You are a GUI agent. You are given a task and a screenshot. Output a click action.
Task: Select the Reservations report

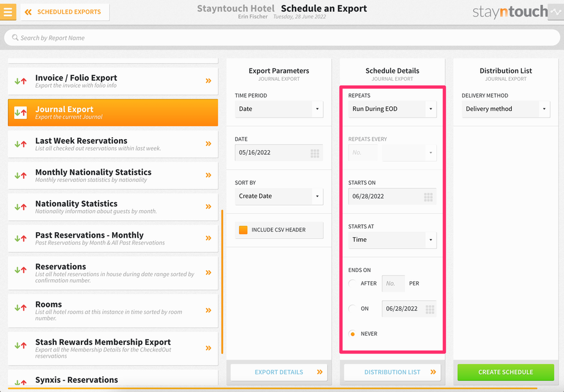(x=113, y=273)
